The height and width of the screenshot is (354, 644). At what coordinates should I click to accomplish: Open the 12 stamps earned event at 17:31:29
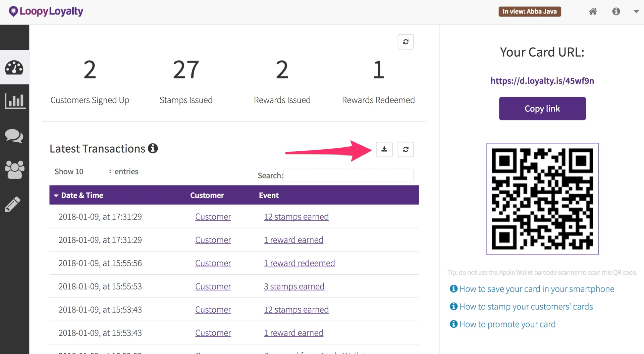pos(296,217)
